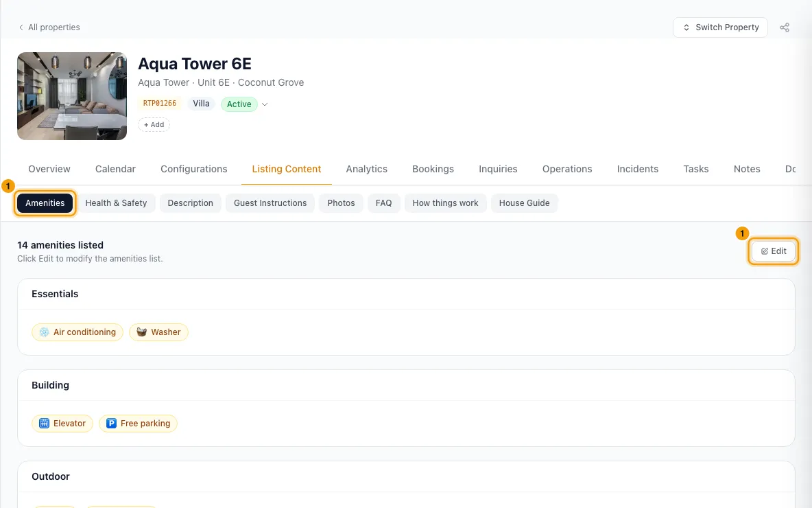Viewport: 812px width, 508px height.
Task: Select the Amenities sub-tab
Action: click(x=45, y=203)
